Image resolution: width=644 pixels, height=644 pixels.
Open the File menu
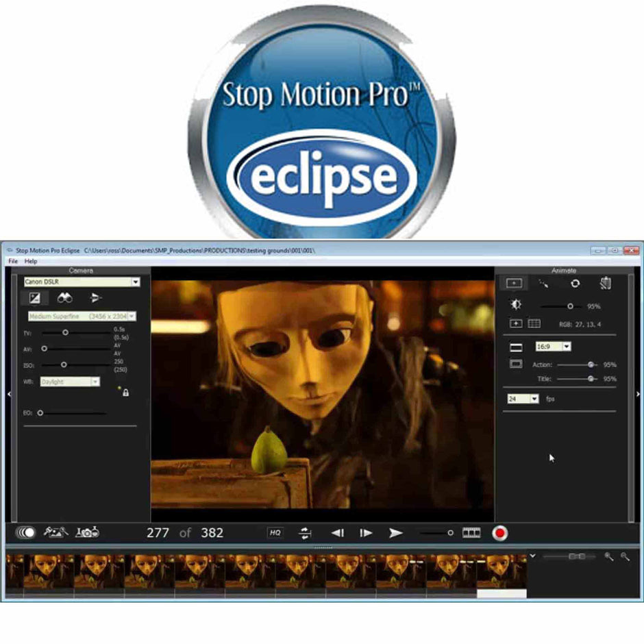(x=13, y=262)
